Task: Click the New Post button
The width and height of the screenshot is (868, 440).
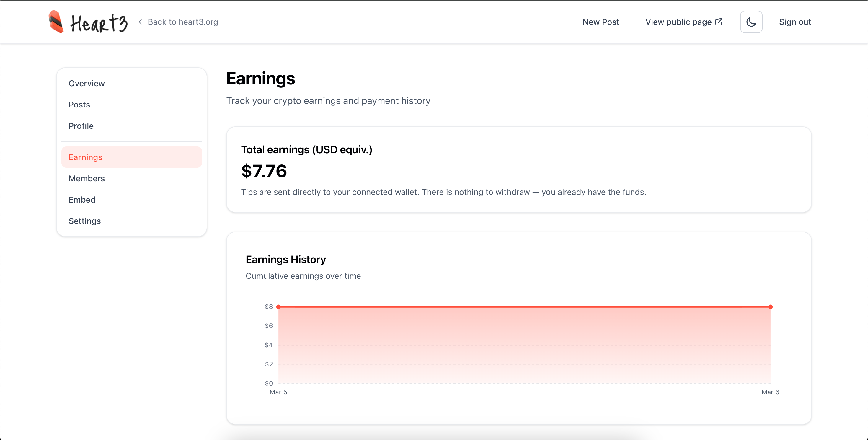Action: tap(601, 22)
